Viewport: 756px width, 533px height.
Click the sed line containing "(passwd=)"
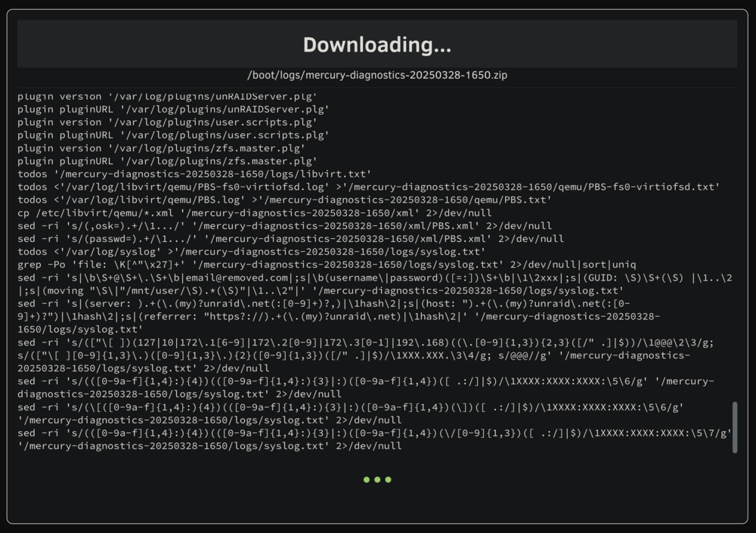(291, 239)
